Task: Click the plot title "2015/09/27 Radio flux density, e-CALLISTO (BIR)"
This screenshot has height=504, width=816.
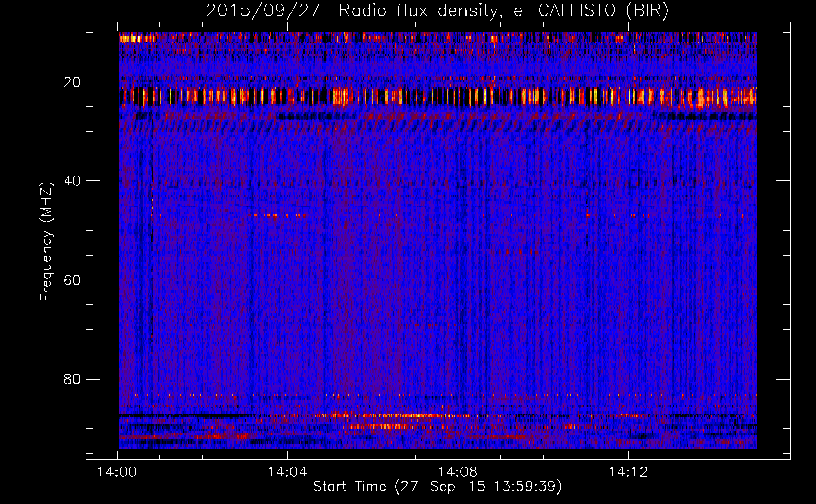Action: [x=437, y=11]
